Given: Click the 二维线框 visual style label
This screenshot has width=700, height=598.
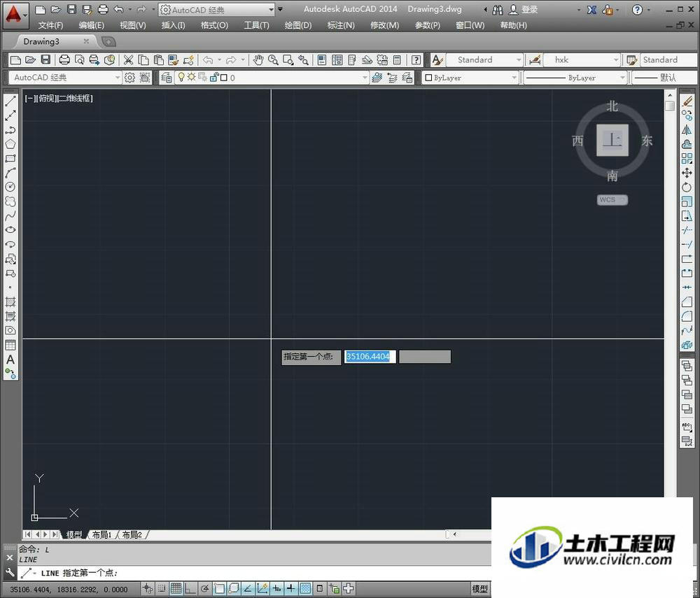Looking at the screenshot, I should 76,99.
